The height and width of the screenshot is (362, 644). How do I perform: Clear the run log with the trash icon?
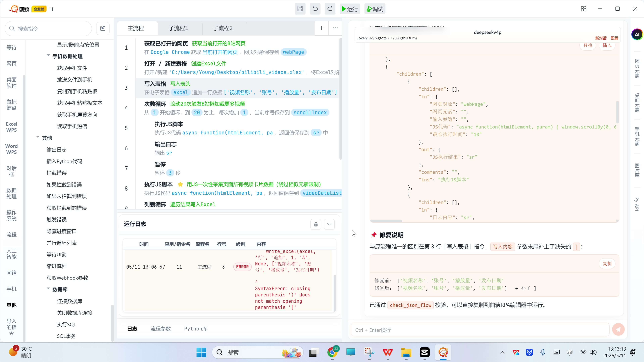coord(316,224)
